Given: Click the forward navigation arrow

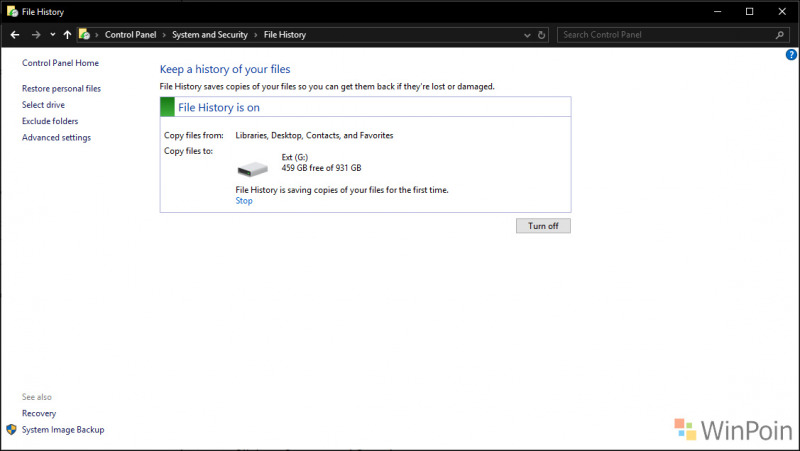Looking at the screenshot, I should click(36, 35).
